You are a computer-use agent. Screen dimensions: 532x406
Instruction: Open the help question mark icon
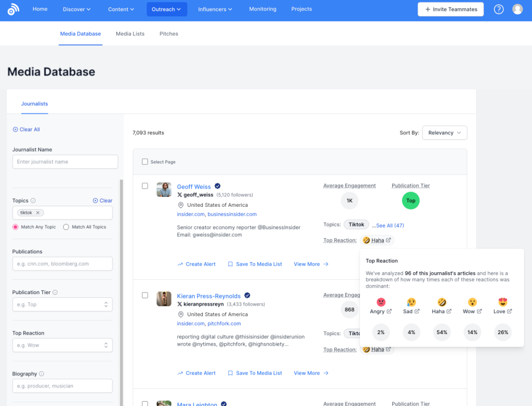[499, 9]
